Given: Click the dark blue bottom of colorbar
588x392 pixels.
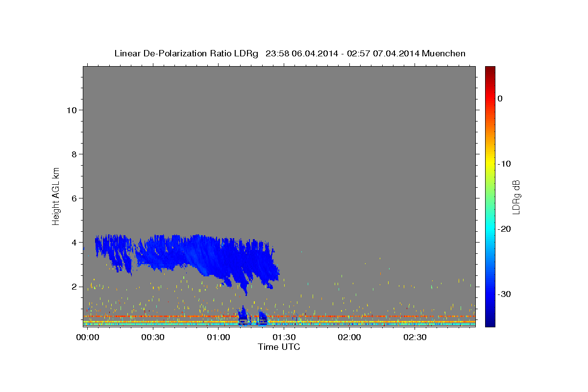Looking at the screenshot, I should coord(490,323).
